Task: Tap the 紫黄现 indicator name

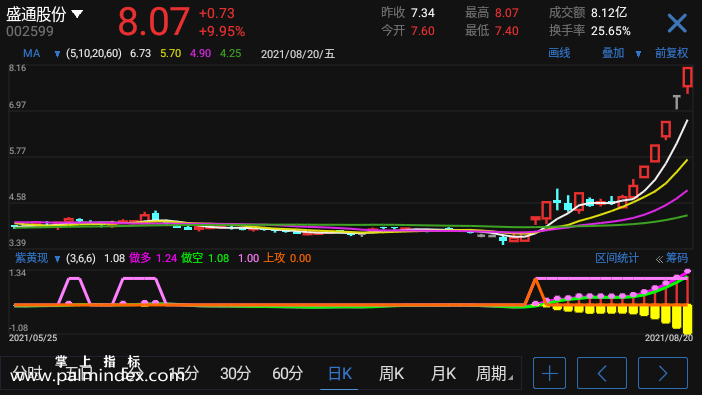Action: (31, 258)
